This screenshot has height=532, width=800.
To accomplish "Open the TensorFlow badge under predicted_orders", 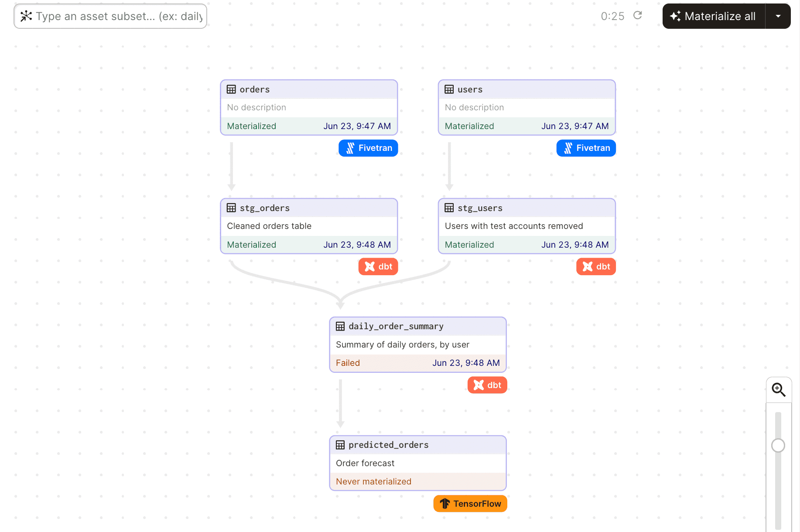I will tap(470, 503).
